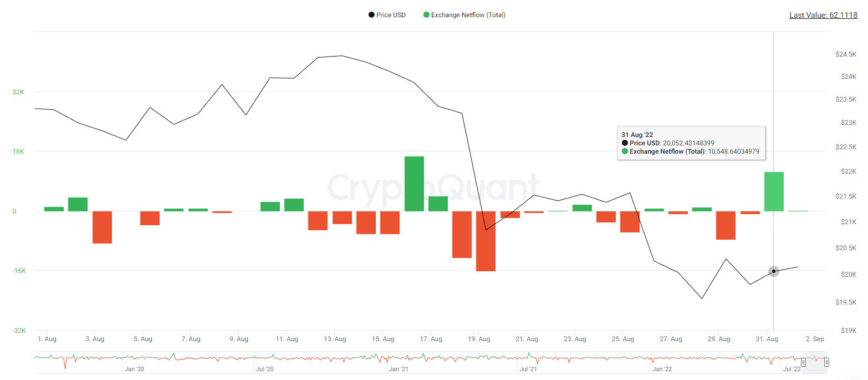Click the Jan '22 label in the navigator
Screen dimensions: 868x380
(x=662, y=368)
